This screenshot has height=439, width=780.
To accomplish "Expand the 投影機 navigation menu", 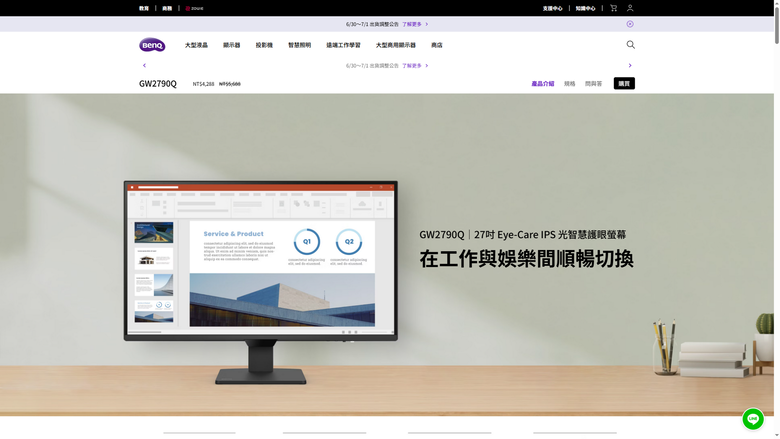I will 264,45.
